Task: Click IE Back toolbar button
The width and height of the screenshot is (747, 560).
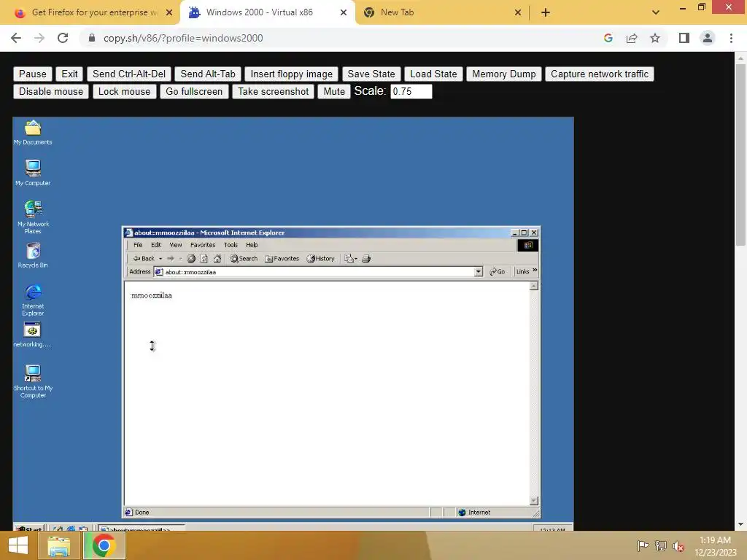Action: tap(144, 259)
